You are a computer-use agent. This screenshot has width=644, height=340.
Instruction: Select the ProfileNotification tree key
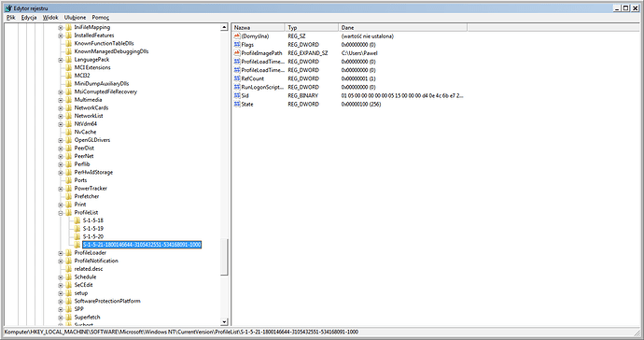[96, 261]
